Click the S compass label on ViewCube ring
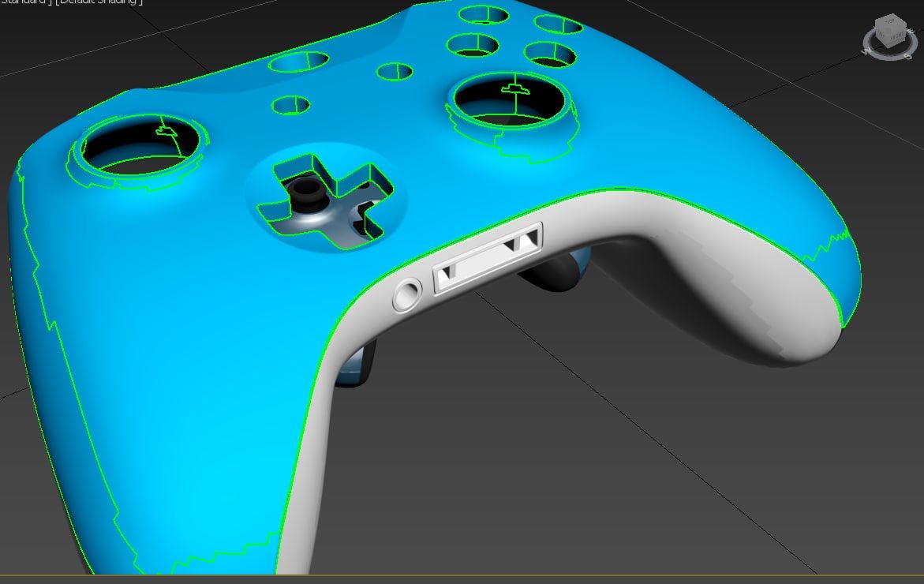 click(x=907, y=56)
